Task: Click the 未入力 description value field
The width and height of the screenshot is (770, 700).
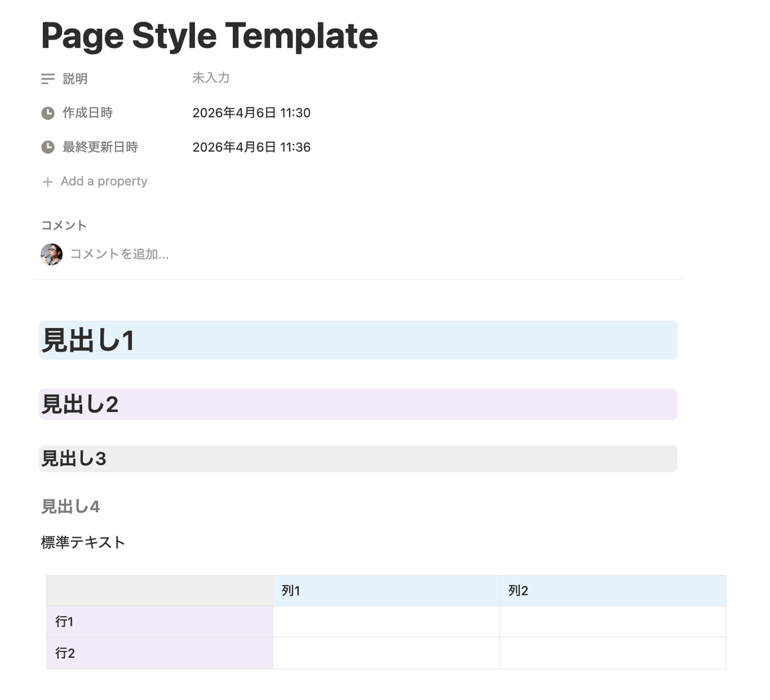Action: coord(211,78)
